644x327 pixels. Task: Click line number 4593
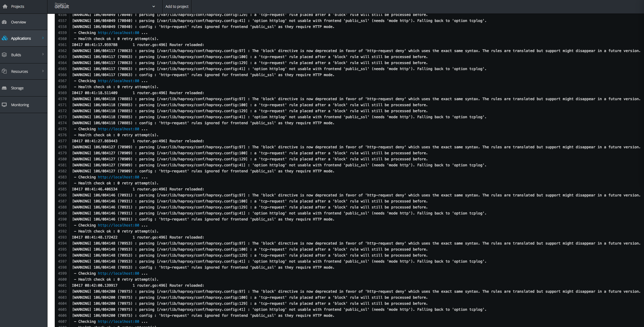tap(62, 237)
